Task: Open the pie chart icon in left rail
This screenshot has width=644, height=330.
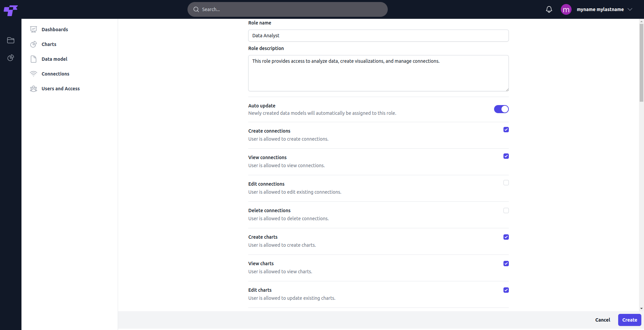Action: (11, 58)
